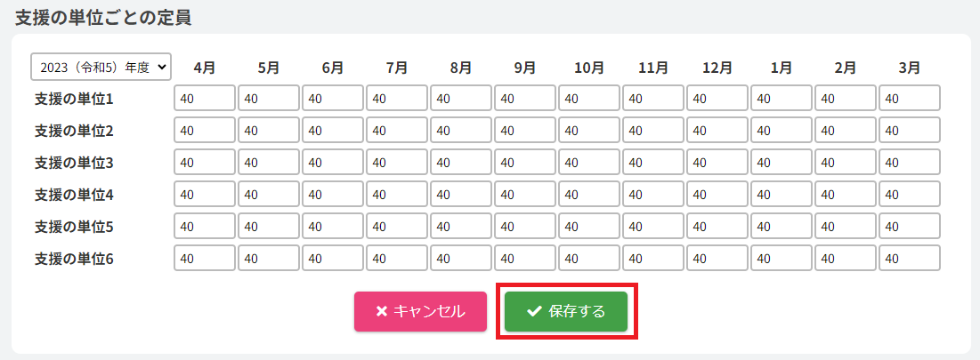Edit 支援の単位1 capacity for 11月
This screenshot has height=360, width=980.
pyautogui.click(x=653, y=99)
